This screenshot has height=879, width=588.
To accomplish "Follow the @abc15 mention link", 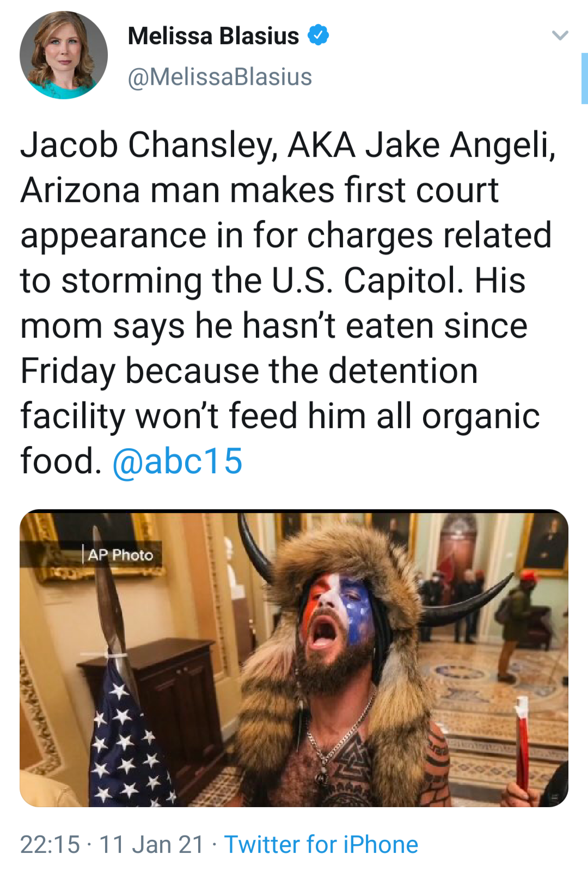I will click(177, 461).
